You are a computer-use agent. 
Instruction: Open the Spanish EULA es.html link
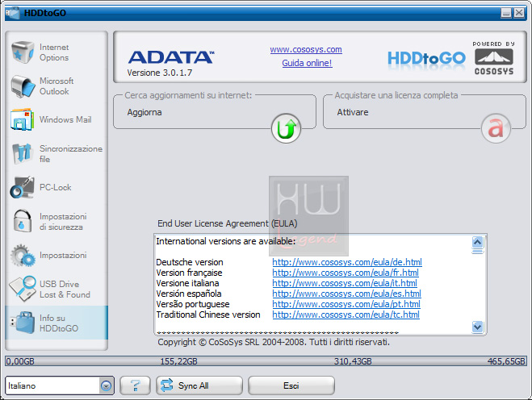pyautogui.click(x=347, y=294)
